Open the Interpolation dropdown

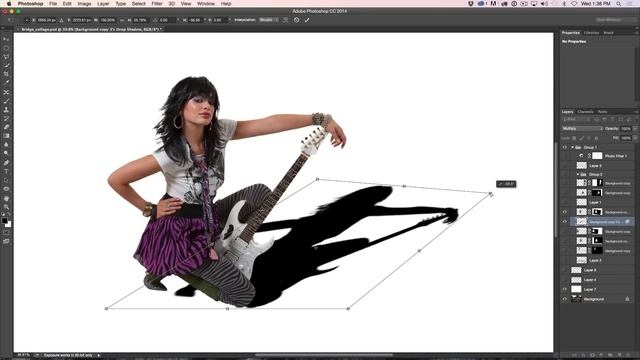269,20
